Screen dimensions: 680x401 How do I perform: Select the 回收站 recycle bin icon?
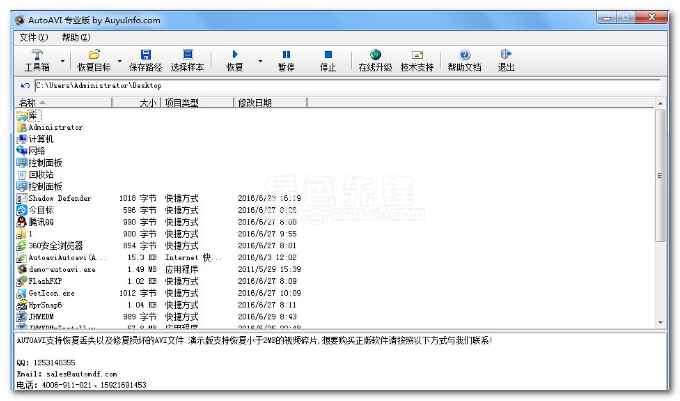point(22,175)
